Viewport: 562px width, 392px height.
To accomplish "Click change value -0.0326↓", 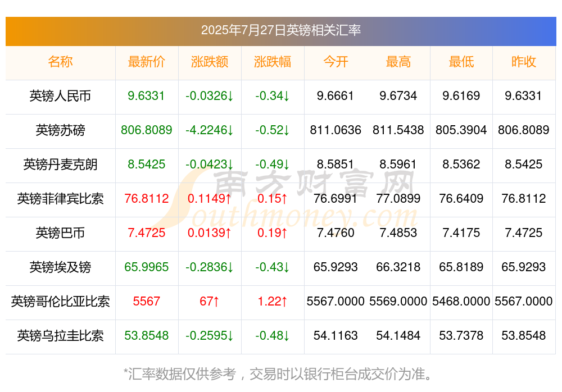I will tap(210, 95).
